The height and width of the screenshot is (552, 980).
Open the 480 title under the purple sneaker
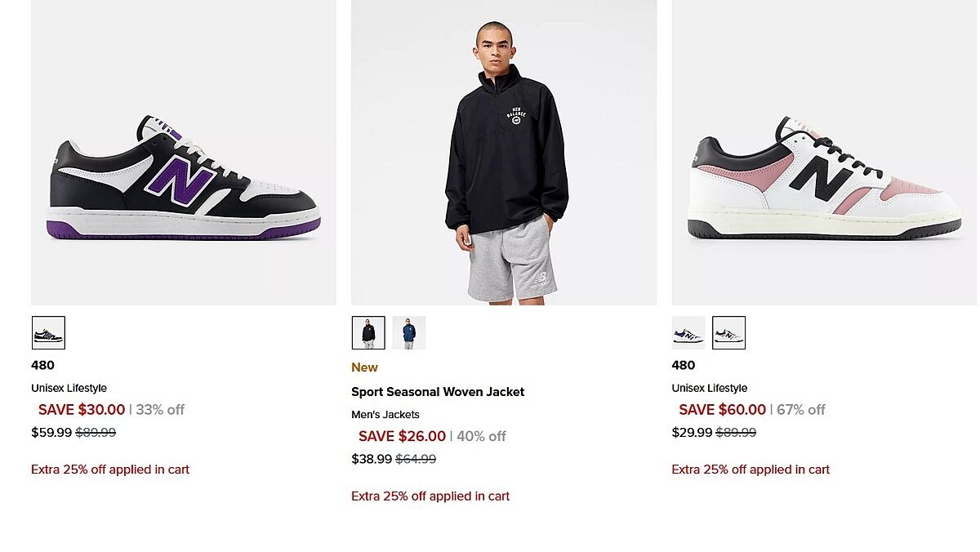click(42, 365)
